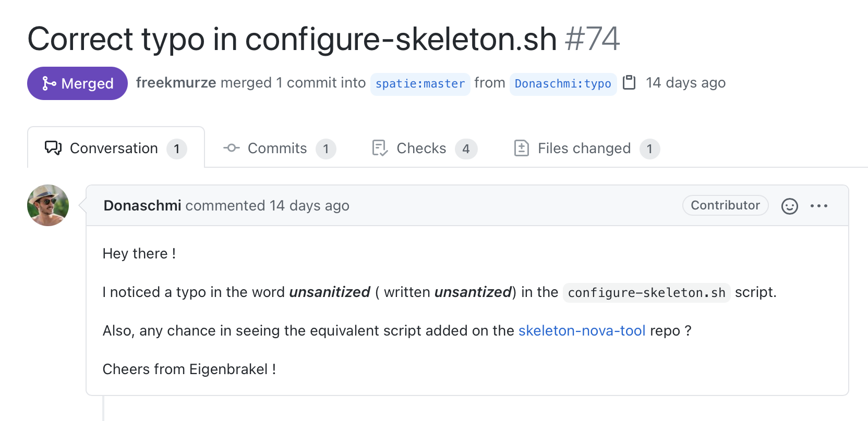
Task: Click the Contributor badge label
Action: point(725,205)
